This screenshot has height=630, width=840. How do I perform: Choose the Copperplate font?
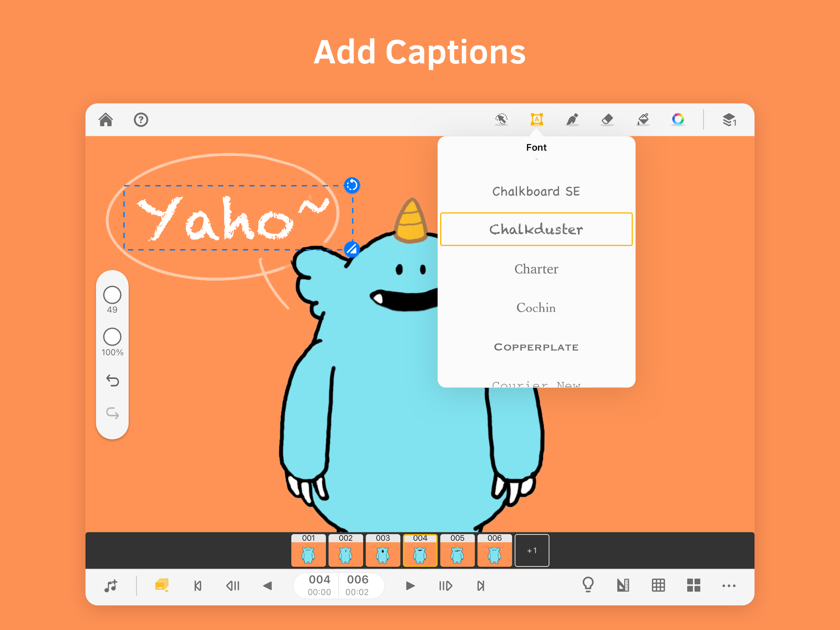tap(536, 347)
